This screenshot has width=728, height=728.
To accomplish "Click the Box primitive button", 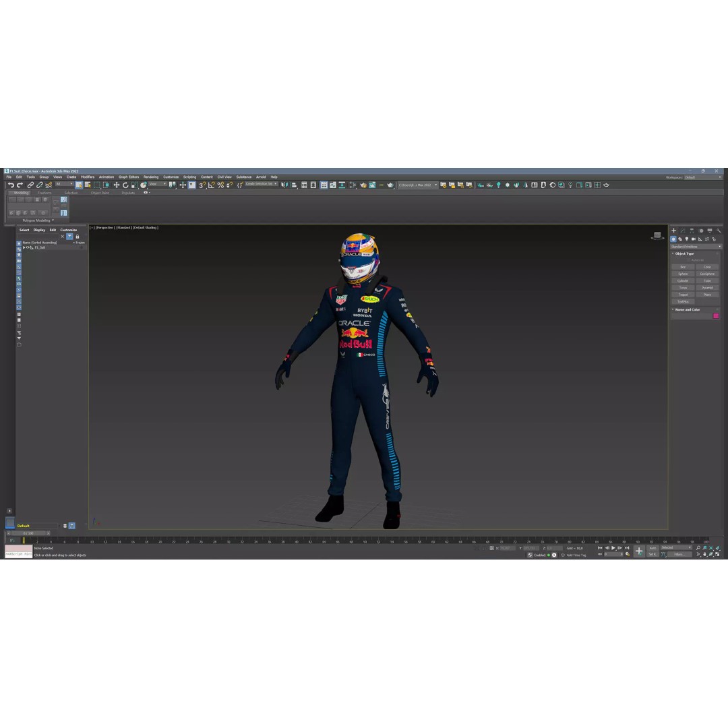I will (683, 267).
